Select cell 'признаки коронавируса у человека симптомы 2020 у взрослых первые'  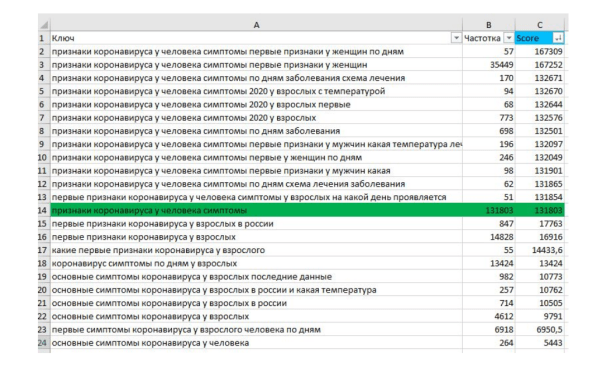256,105
